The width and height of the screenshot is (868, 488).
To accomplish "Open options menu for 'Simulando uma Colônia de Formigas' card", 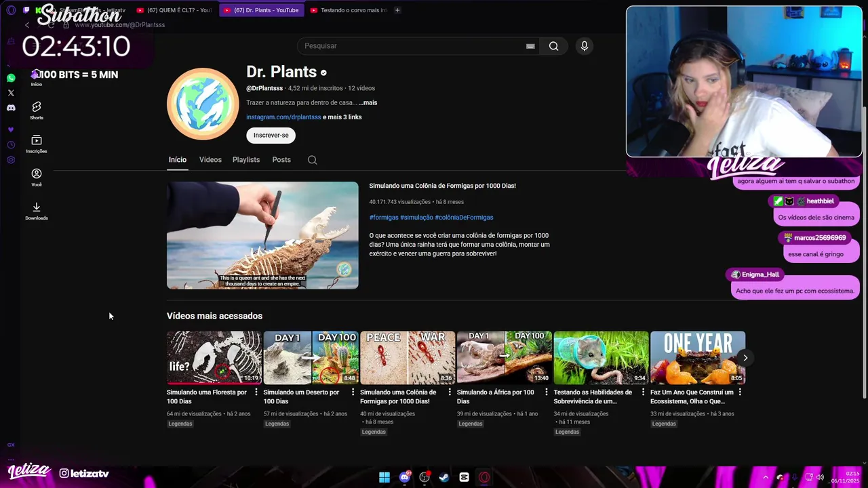I will tap(450, 392).
